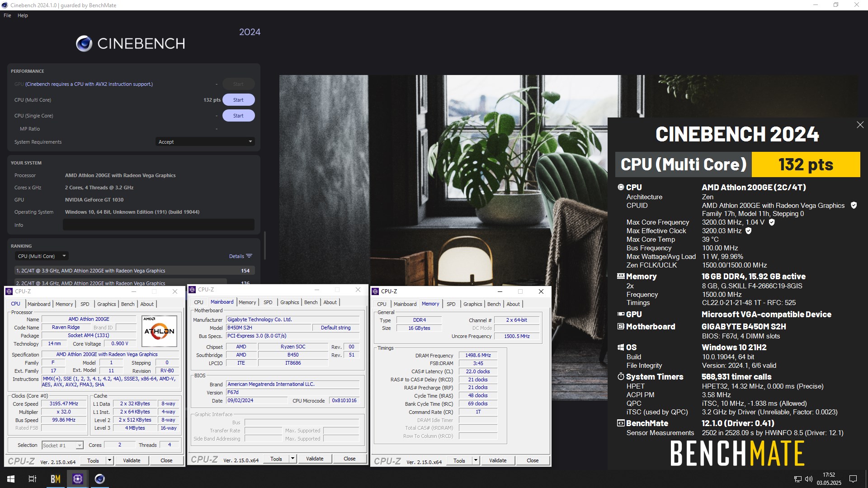Click Validate in middle CPU-Z window
Image resolution: width=868 pixels, height=488 pixels.
click(x=315, y=459)
